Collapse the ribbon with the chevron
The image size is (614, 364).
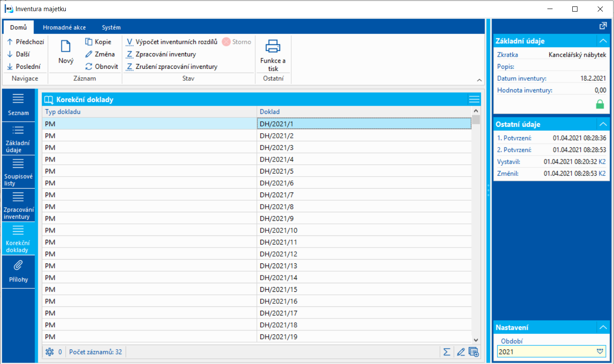coord(480,80)
